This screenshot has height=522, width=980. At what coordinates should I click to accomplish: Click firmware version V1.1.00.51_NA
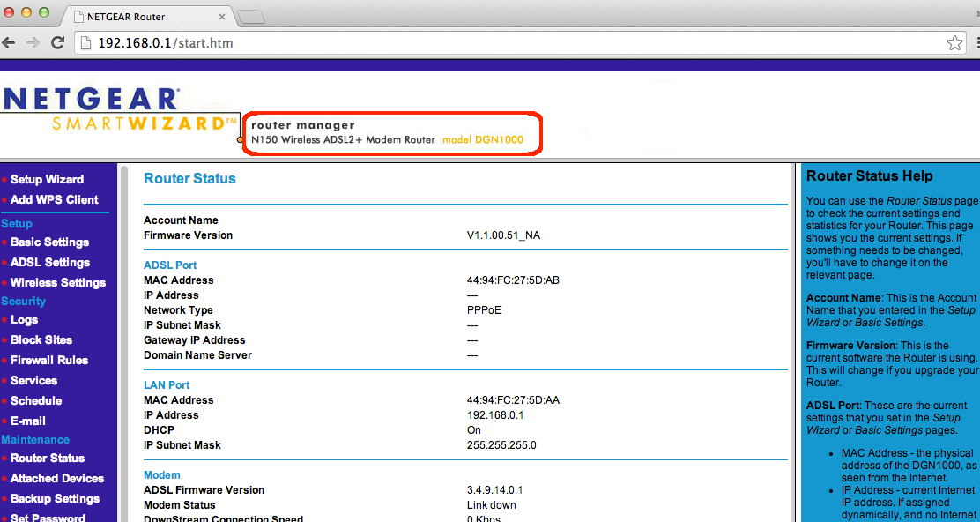(503, 235)
